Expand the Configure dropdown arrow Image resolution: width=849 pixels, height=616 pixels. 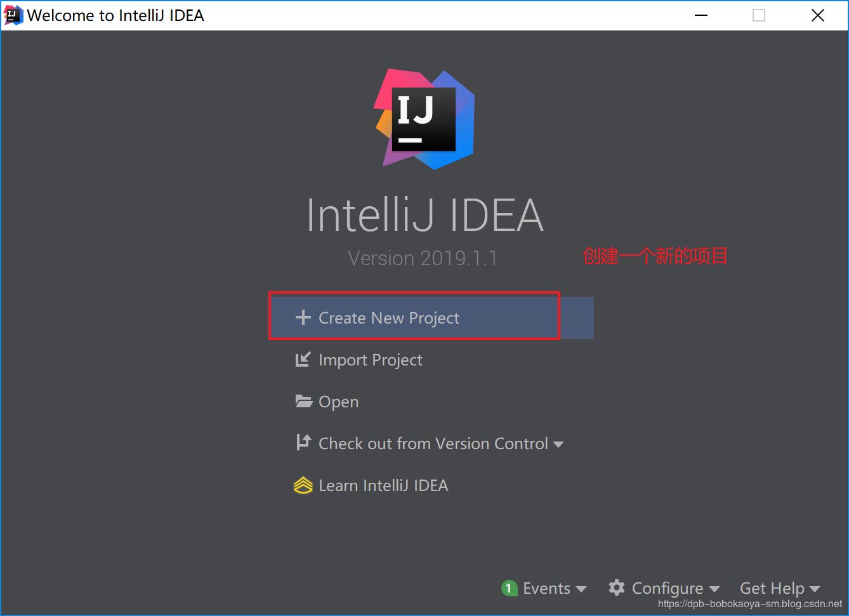714,589
